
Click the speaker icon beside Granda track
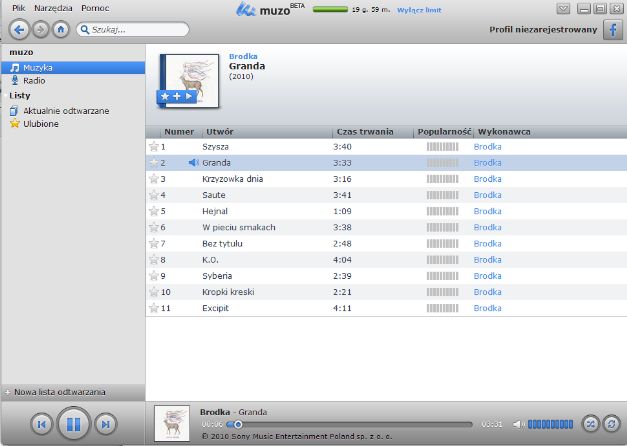(194, 163)
